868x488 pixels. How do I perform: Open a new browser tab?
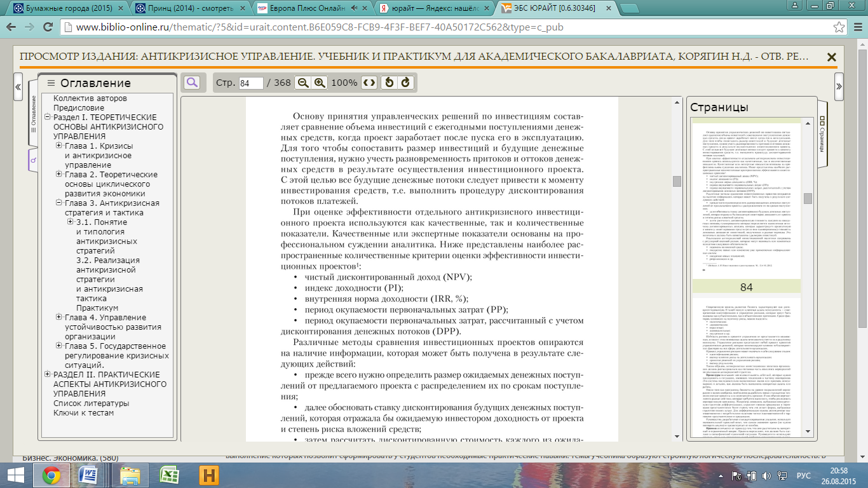pos(629,9)
